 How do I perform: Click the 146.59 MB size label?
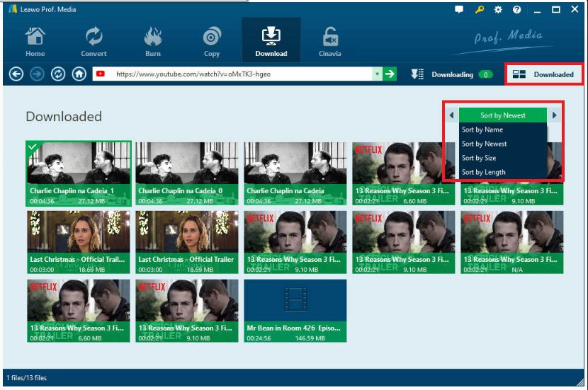coord(310,338)
